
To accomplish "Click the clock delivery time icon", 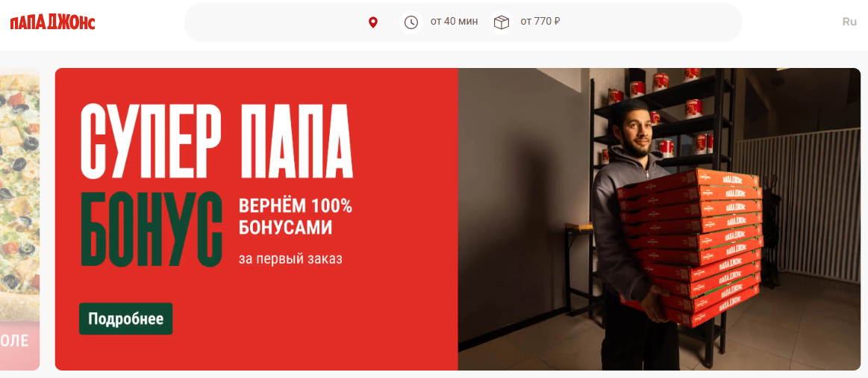I will (x=410, y=22).
